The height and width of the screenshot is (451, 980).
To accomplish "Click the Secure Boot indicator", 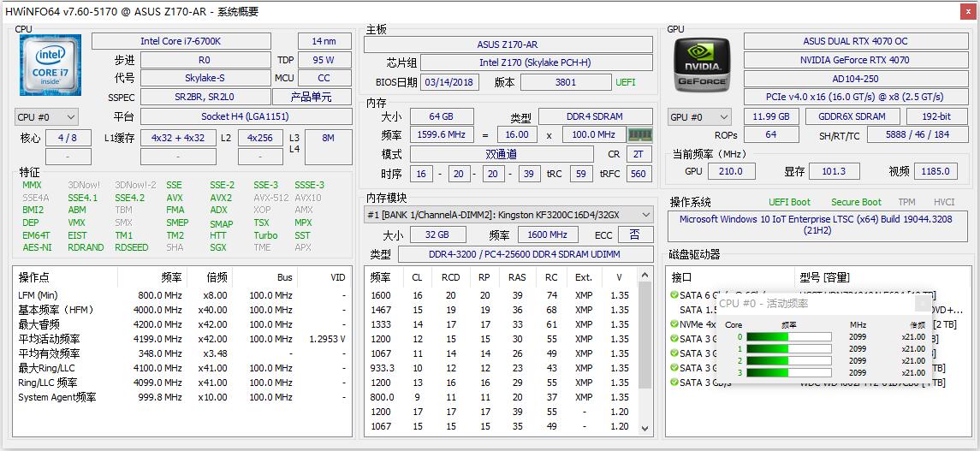I will pyautogui.click(x=856, y=202).
